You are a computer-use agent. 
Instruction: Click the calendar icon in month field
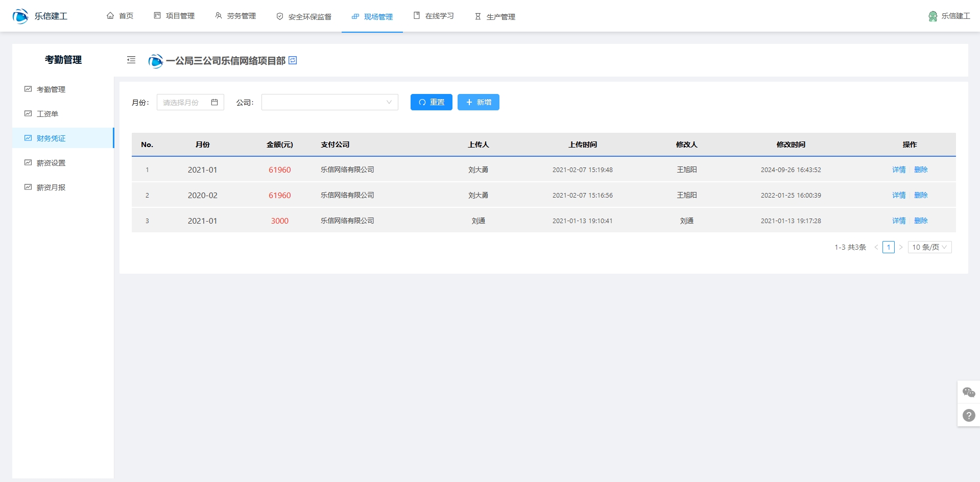point(214,102)
